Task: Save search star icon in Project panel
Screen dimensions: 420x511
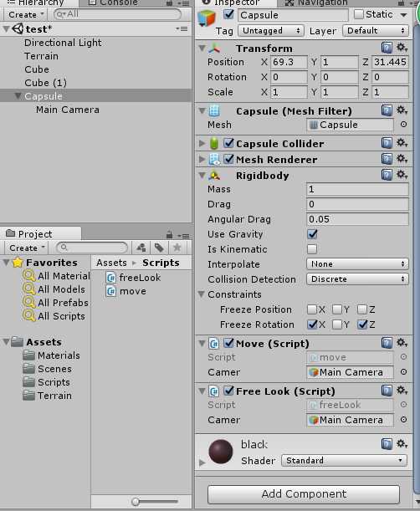Action: (177, 248)
